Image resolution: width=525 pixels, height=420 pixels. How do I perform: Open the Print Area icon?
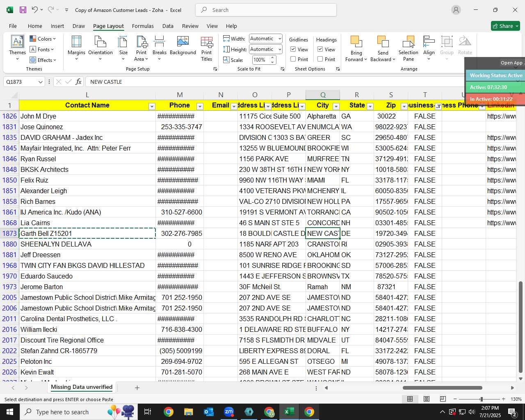pos(142,41)
